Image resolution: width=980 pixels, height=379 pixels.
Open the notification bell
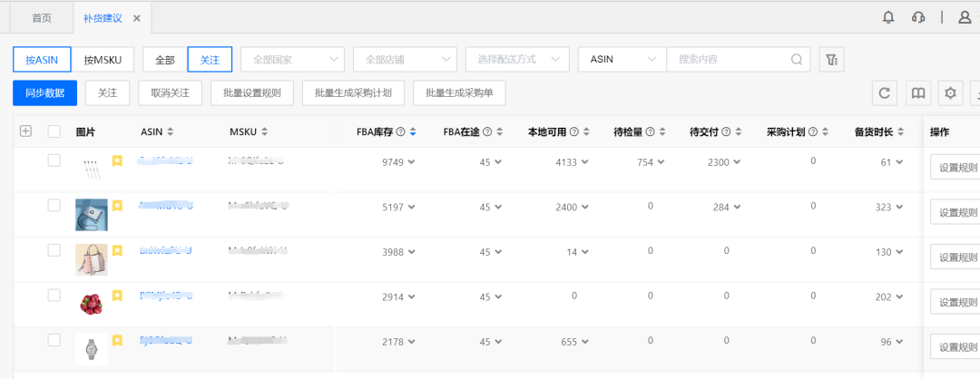888,17
